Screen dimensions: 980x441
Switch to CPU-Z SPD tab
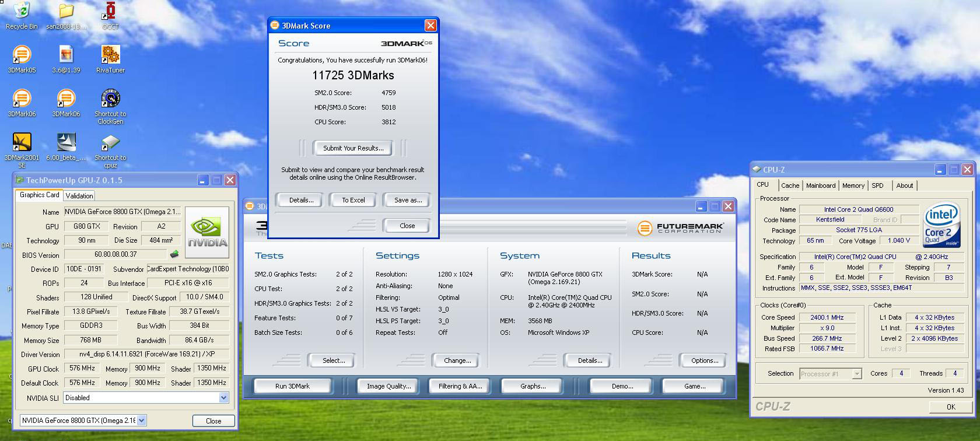point(878,185)
